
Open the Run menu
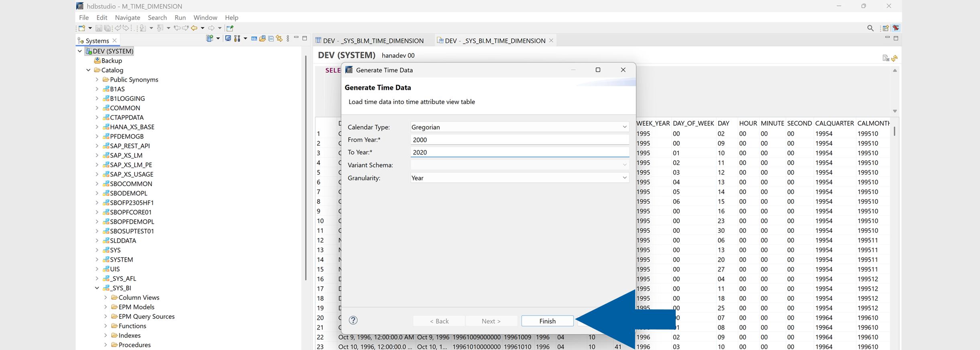pos(180,17)
